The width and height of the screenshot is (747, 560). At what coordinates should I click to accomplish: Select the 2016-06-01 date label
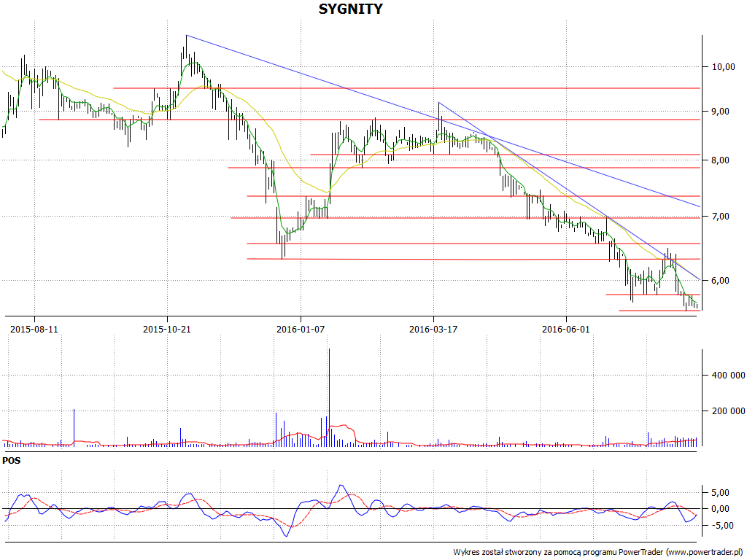[566, 329]
